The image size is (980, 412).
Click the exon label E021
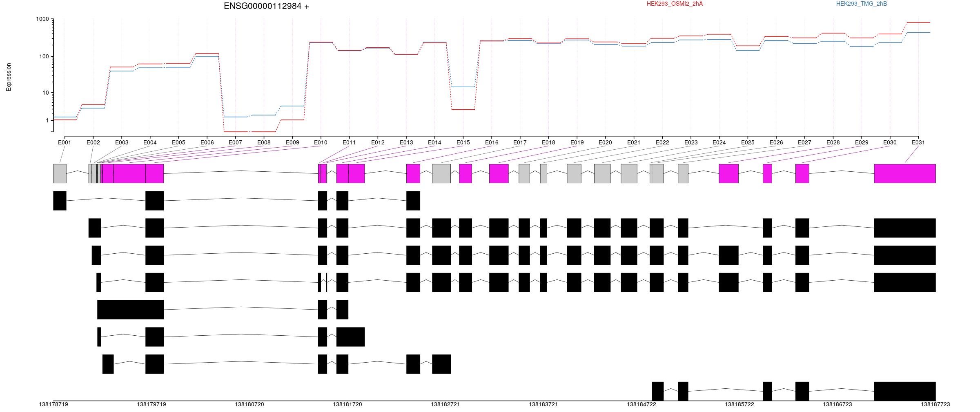(x=634, y=142)
